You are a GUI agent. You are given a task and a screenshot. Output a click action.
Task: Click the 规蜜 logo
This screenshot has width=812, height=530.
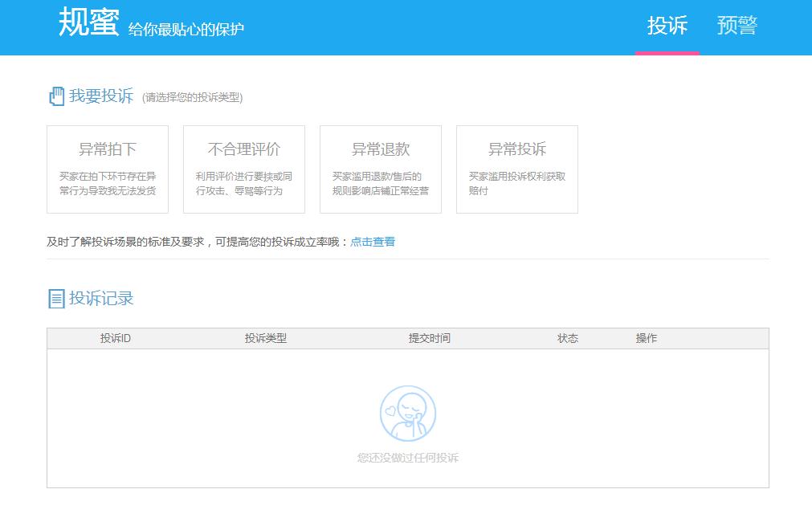tap(87, 24)
